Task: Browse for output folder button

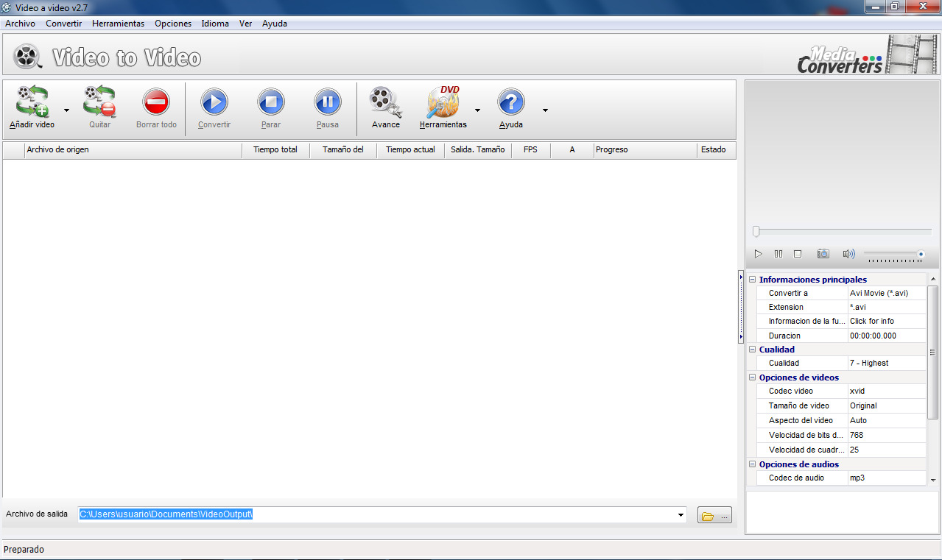Action: point(714,515)
